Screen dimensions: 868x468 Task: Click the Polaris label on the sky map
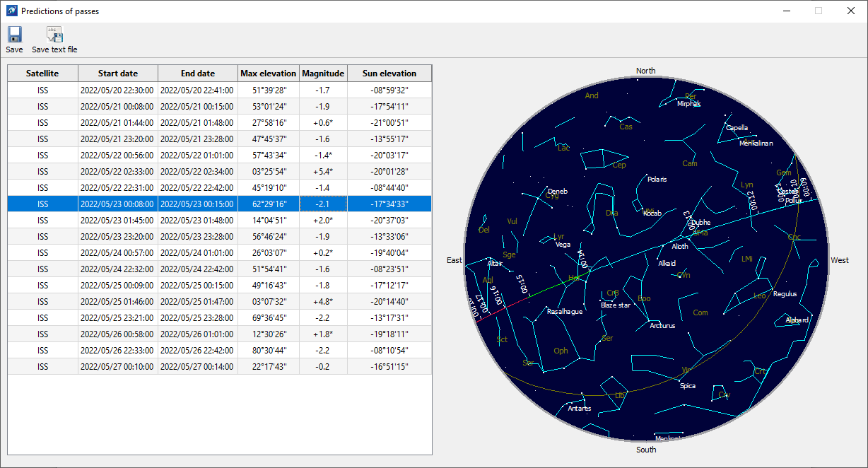click(x=657, y=179)
